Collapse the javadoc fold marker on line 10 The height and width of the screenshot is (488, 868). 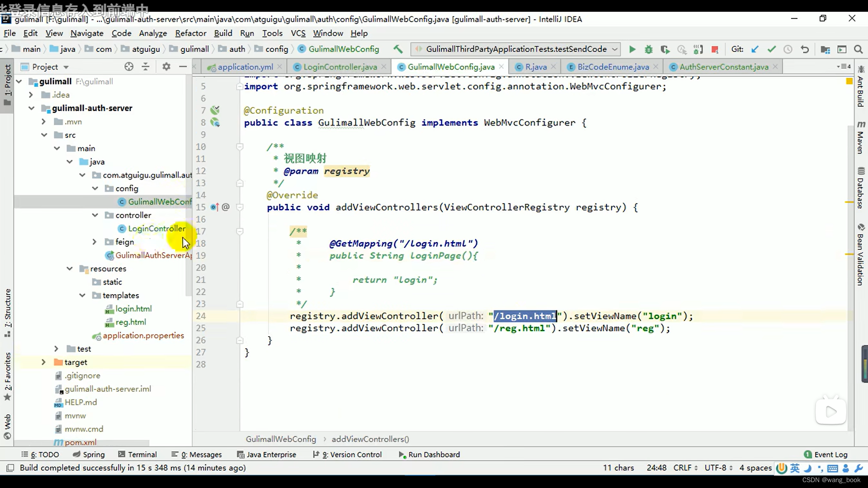point(240,146)
